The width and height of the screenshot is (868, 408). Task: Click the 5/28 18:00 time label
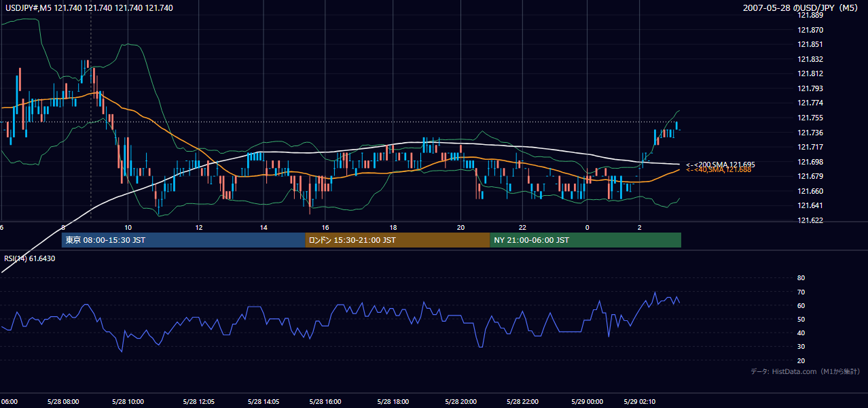coord(393,402)
